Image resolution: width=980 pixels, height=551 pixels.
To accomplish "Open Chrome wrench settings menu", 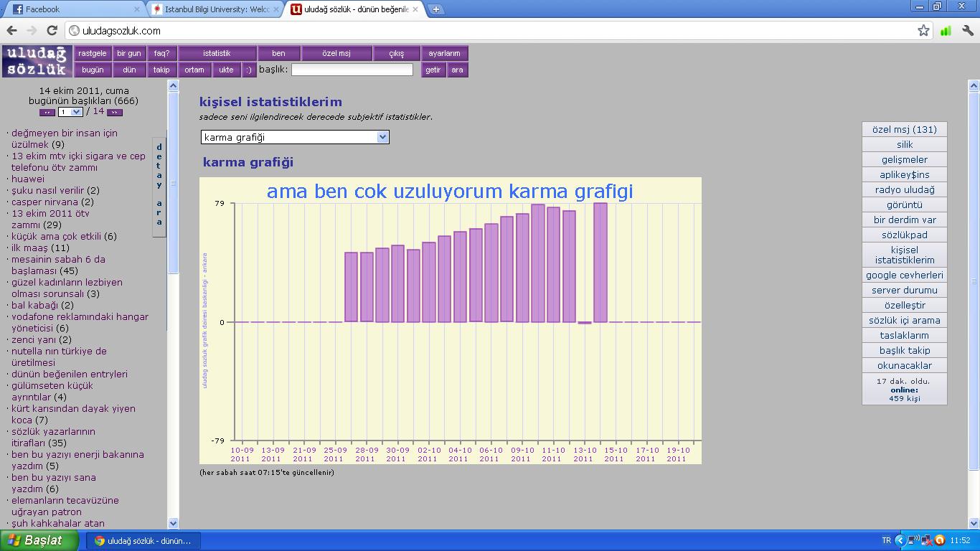I will point(968,30).
